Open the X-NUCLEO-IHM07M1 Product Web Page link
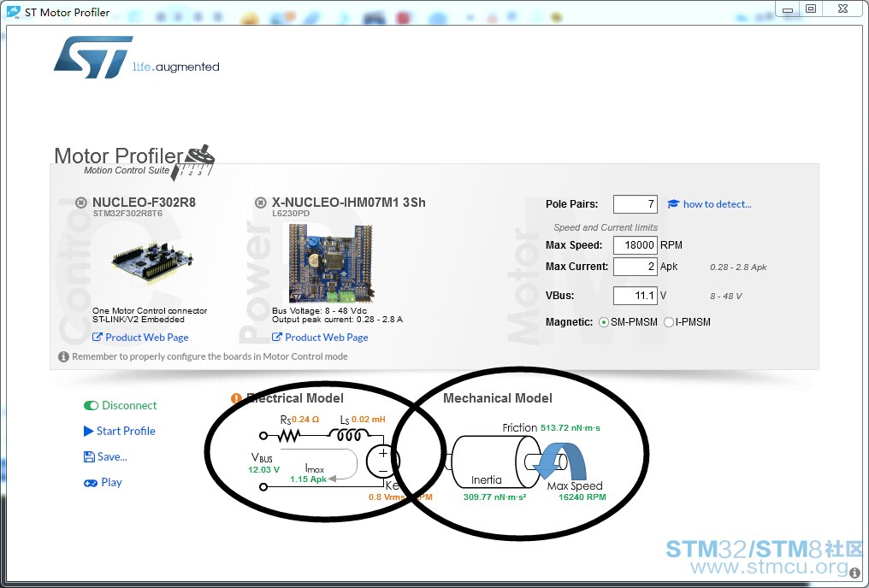 pos(321,338)
